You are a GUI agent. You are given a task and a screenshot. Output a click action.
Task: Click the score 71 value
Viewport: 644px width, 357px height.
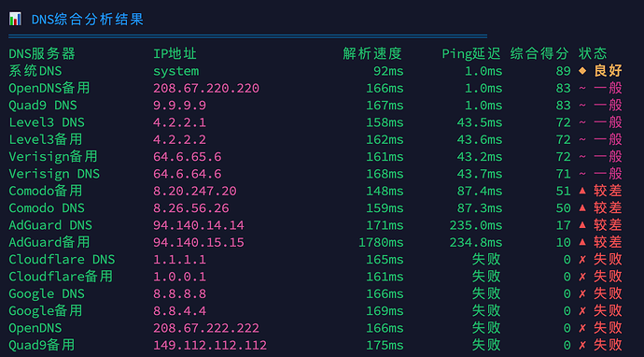pyautogui.click(x=564, y=174)
